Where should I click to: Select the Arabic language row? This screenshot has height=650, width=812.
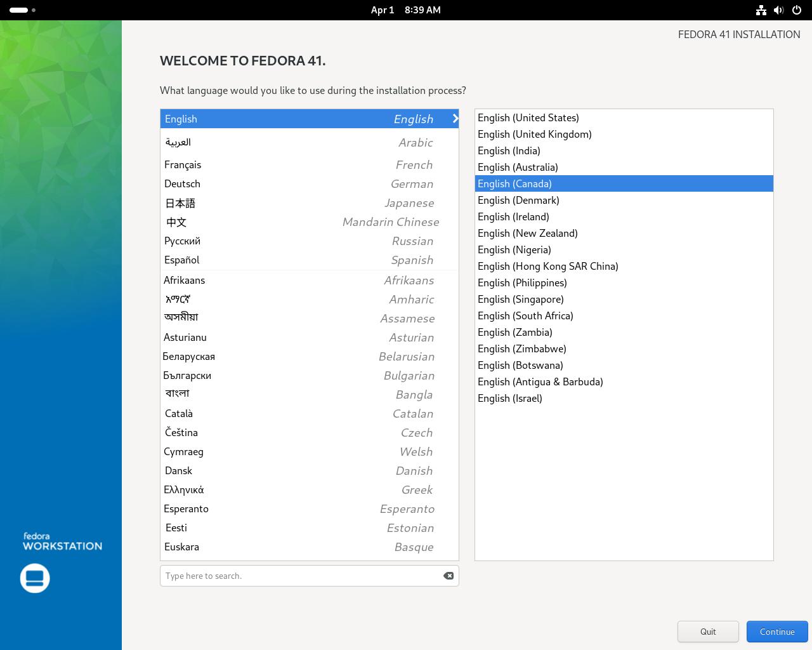[x=310, y=142]
